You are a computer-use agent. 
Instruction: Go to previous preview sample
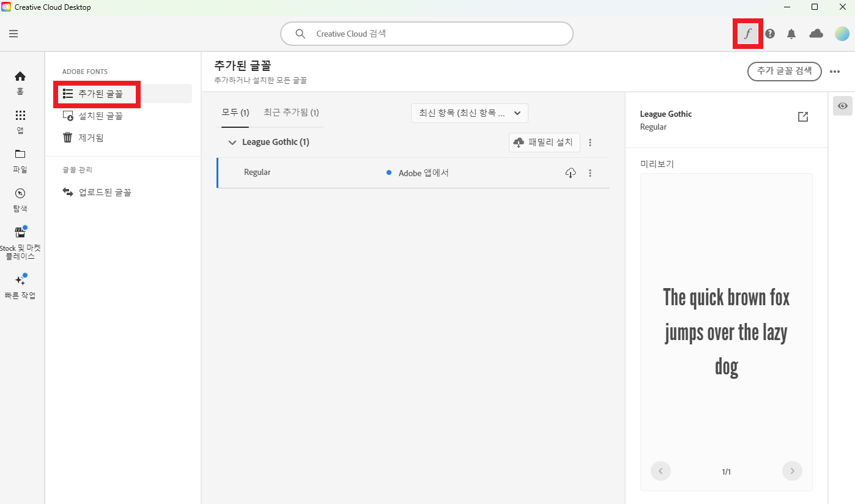point(661,471)
